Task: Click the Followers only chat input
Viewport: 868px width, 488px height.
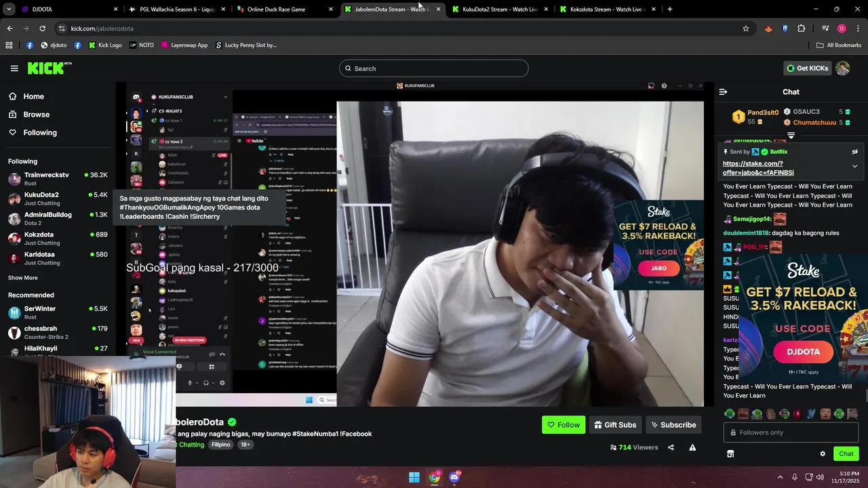Action: click(x=791, y=432)
